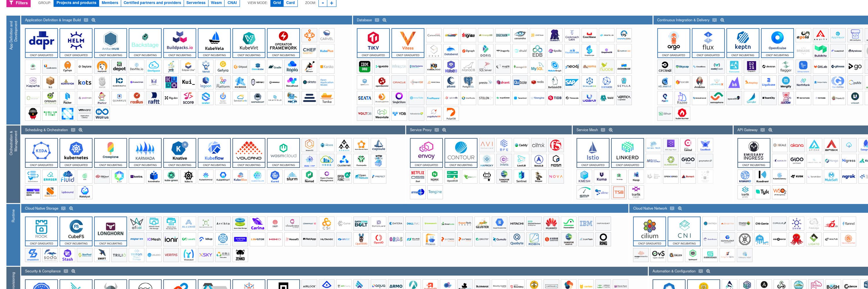This screenshot has height=289, width=868.
Task: Select the KubeVela project logo
Action: [x=214, y=43]
